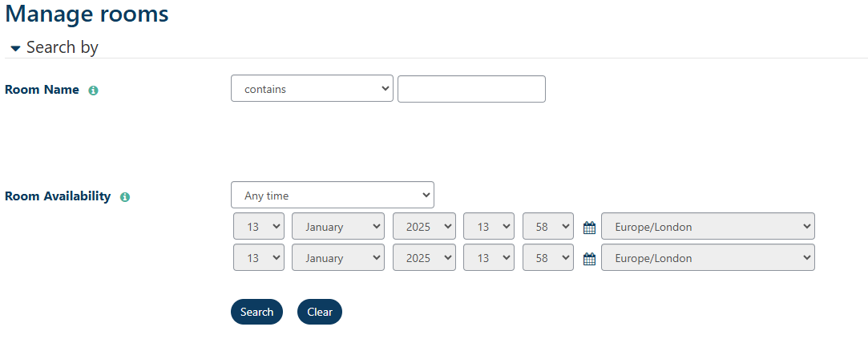Open the second row day dropdown
Screen dimensions: 868x343
click(x=259, y=258)
